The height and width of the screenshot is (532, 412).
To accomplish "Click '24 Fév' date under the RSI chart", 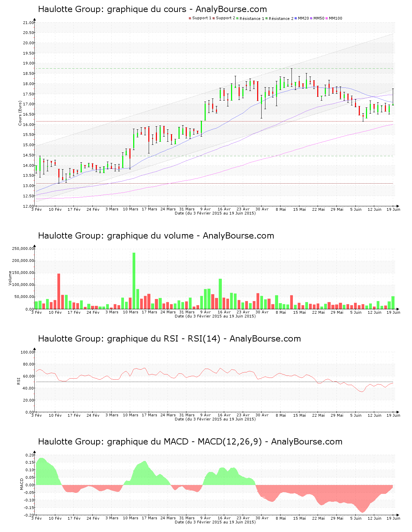I will [x=93, y=415].
